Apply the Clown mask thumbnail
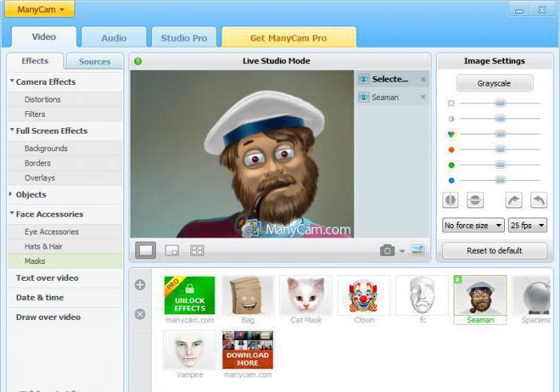560x392 pixels. tap(363, 295)
